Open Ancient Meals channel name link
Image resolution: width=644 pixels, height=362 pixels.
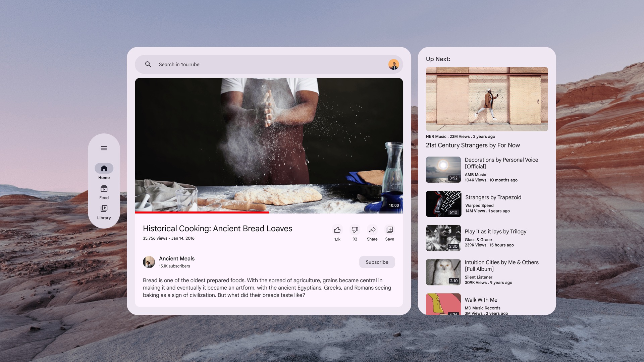(177, 258)
